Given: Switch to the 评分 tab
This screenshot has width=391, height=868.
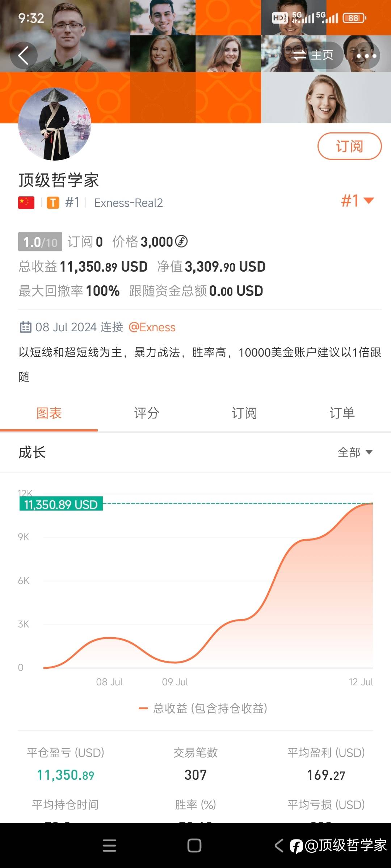Looking at the screenshot, I should point(147,413).
